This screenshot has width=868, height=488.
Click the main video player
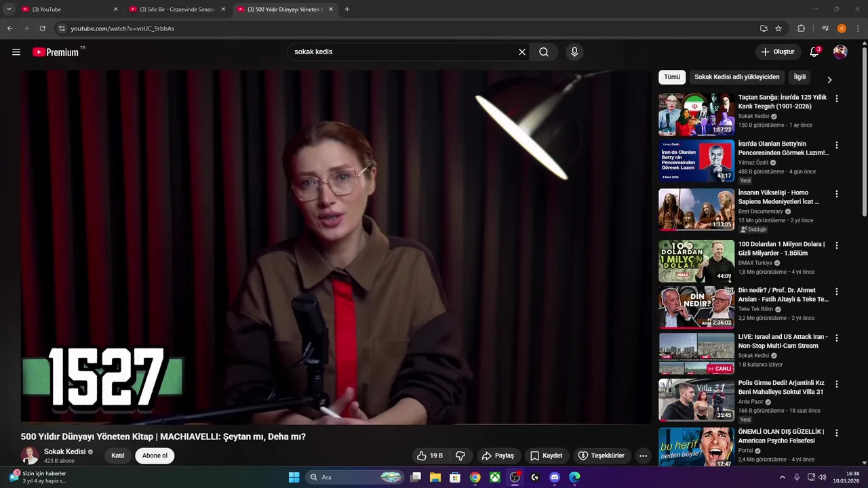click(x=336, y=247)
